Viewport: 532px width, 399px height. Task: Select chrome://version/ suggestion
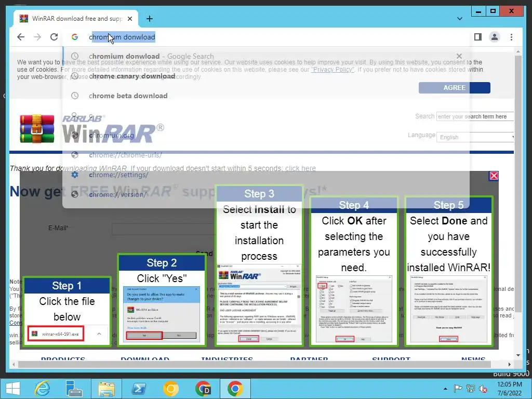(x=265, y=194)
